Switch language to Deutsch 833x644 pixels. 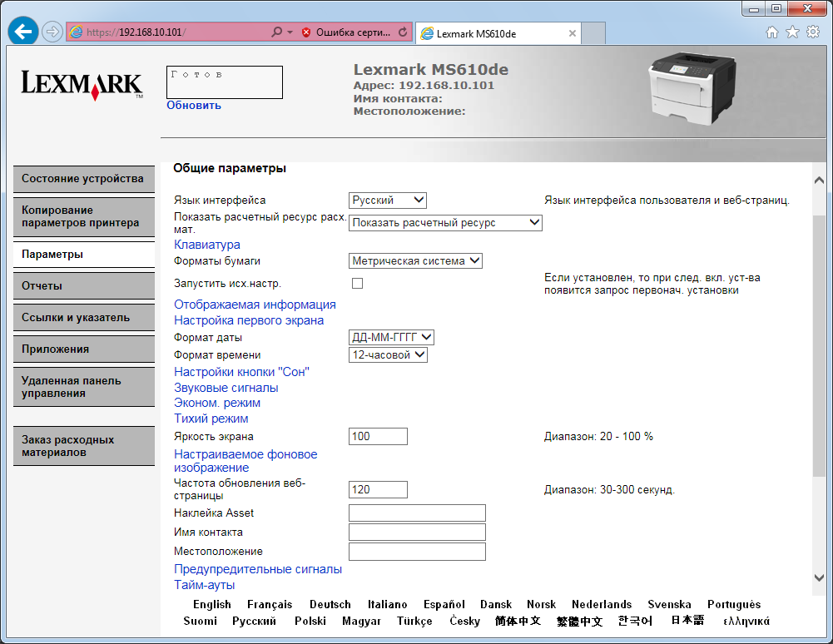point(330,605)
